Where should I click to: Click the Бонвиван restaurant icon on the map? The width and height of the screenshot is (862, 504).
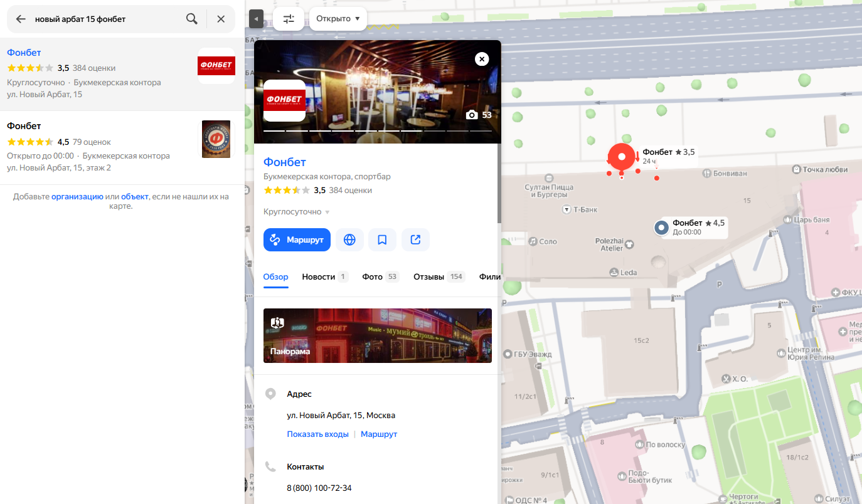[708, 172]
